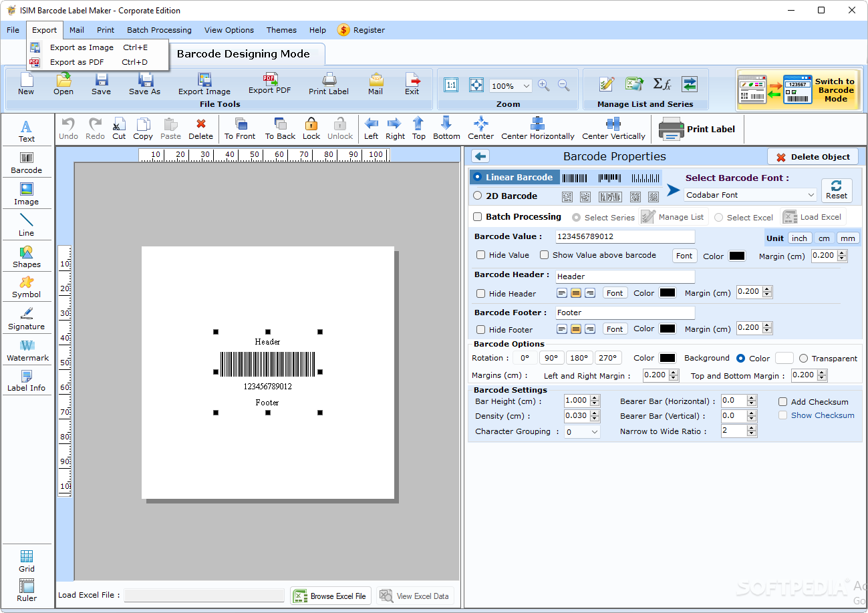Check the Hide Value option
The width and height of the screenshot is (868, 613).
480,255
